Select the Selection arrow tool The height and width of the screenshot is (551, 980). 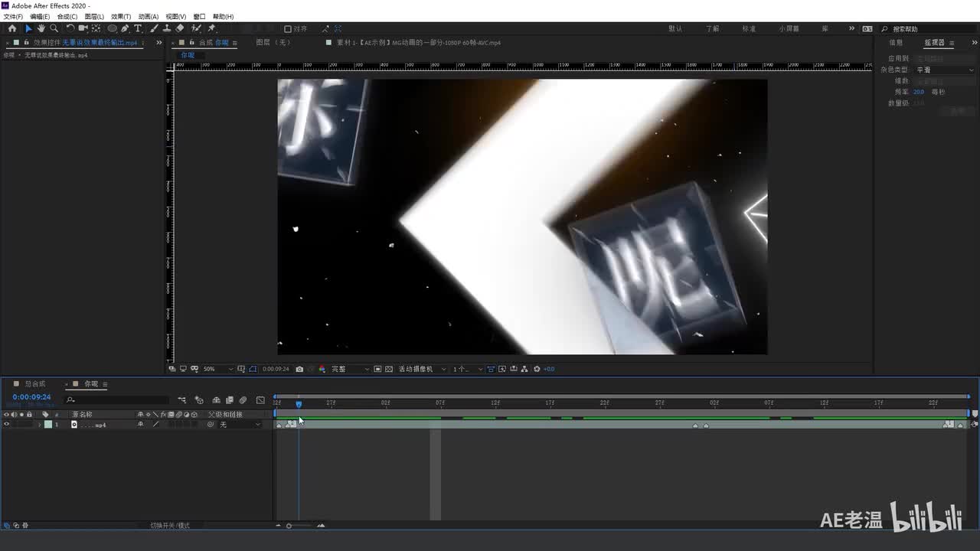tap(29, 28)
